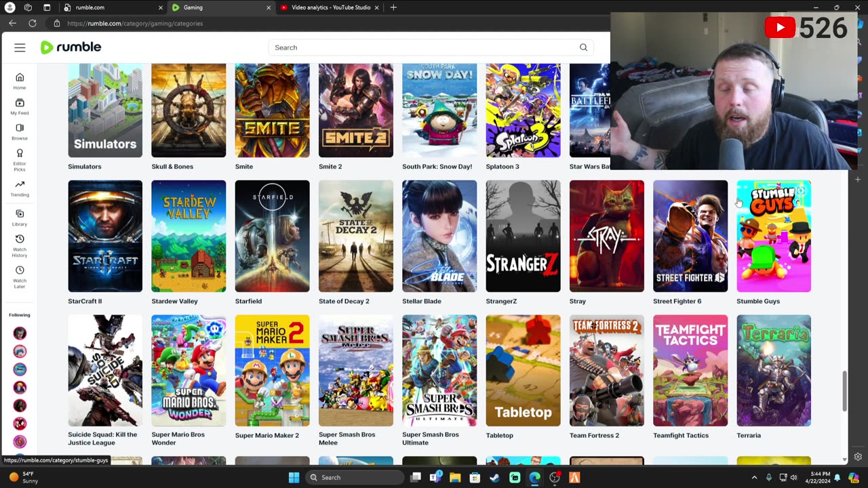
Task: Open the Simulators category thumbnail
Action: point(105,110)
